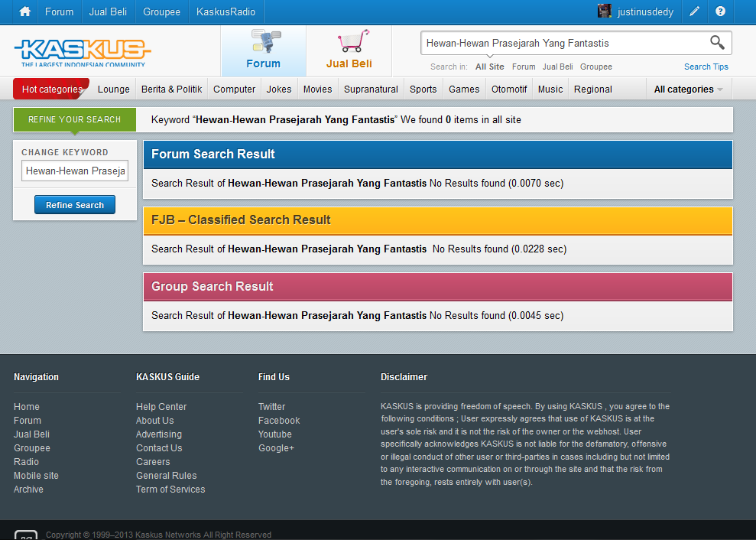This screenshot has width=756, height=540.
Task: Focus the main search box
Action: point(564,43)
